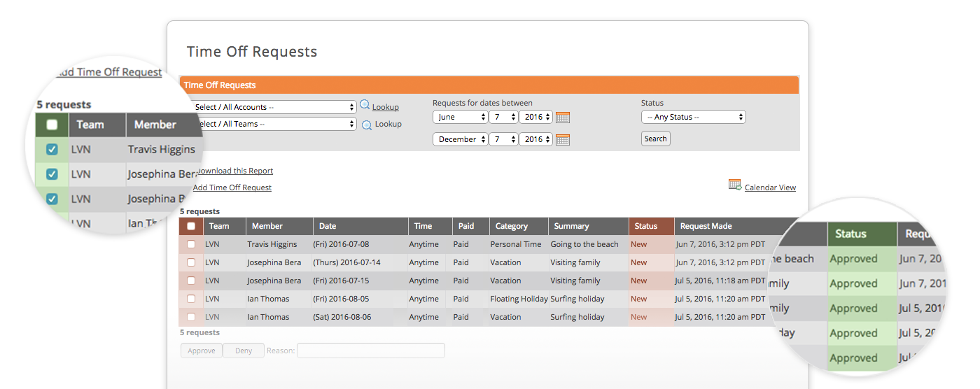Click the underlined Lookup link for accounts
Image resolution: width=980 pixels, height=389 pixels.
[386, 107]
